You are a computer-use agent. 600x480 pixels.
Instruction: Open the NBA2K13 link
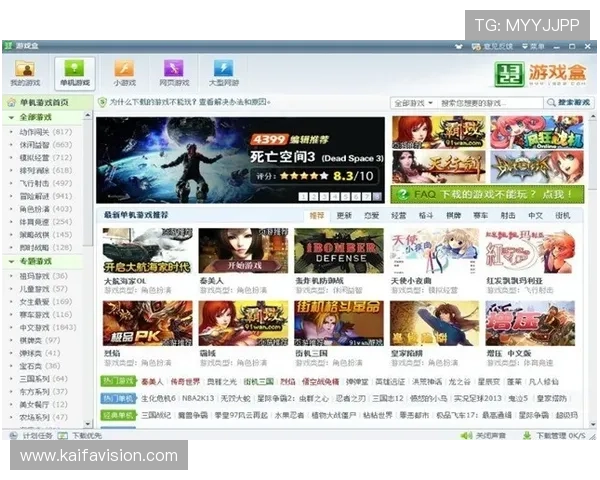(198, 398)
